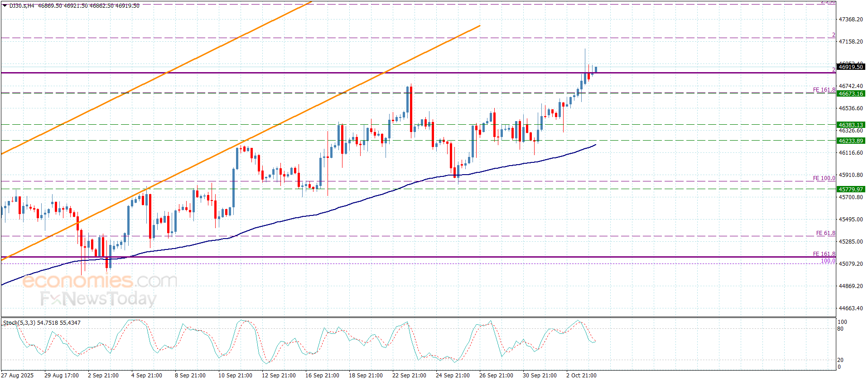
Task: Select the 12 Sep 21:00 time label
Action: pyautogui.click(x=279, y=375)
